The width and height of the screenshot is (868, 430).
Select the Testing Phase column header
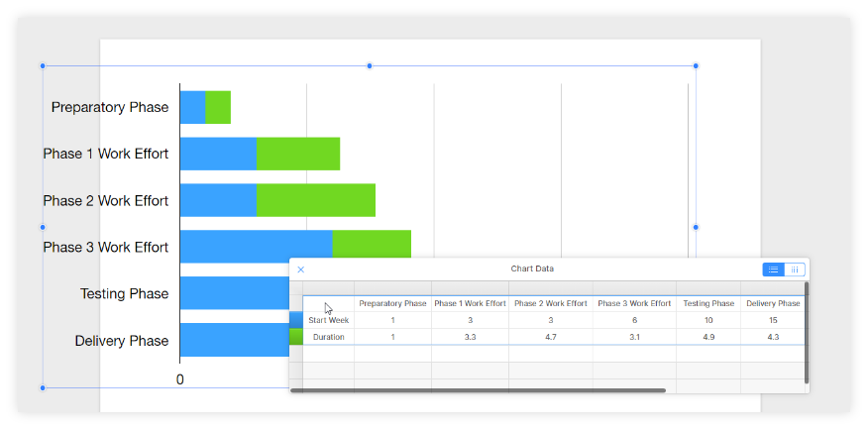coord(708,303)
